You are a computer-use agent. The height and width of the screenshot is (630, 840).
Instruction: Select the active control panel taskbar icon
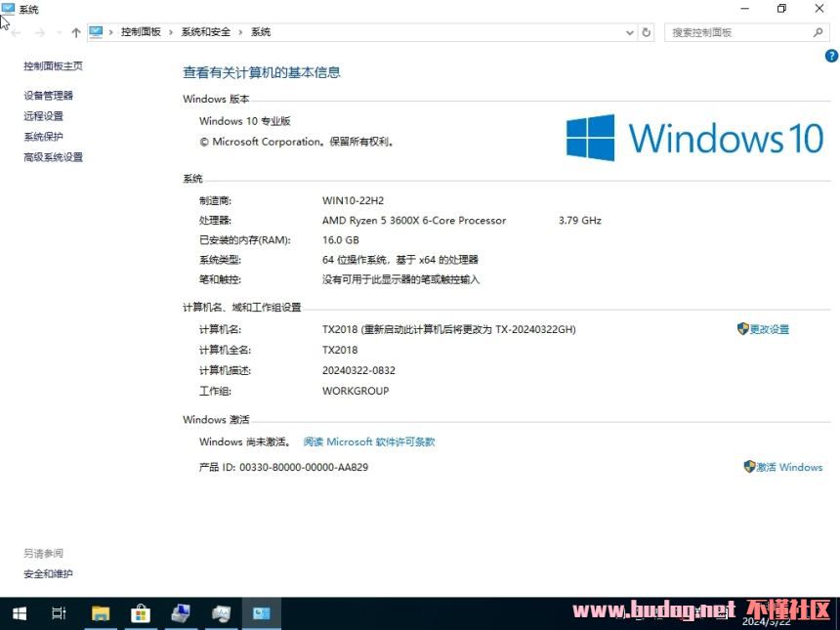[262, 613]
